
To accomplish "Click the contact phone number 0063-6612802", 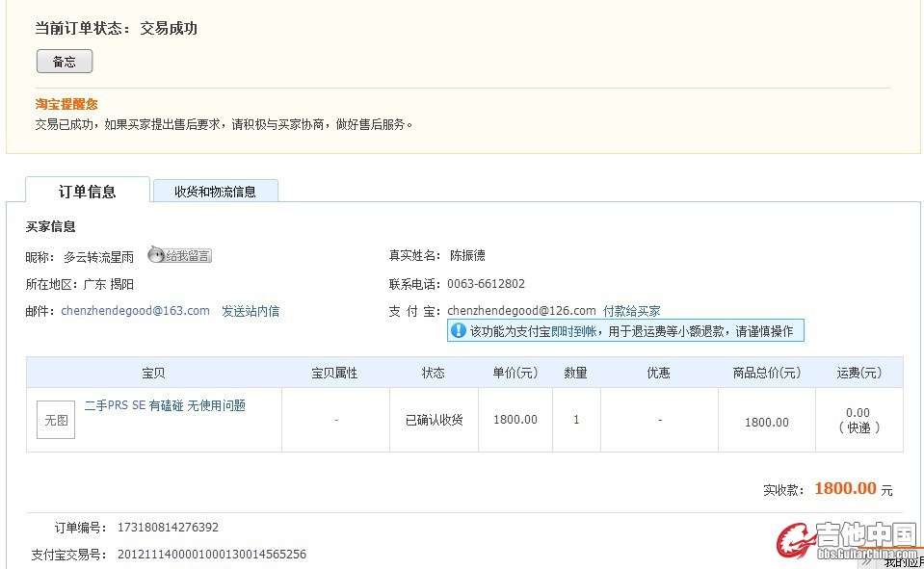I will point(486,284).
